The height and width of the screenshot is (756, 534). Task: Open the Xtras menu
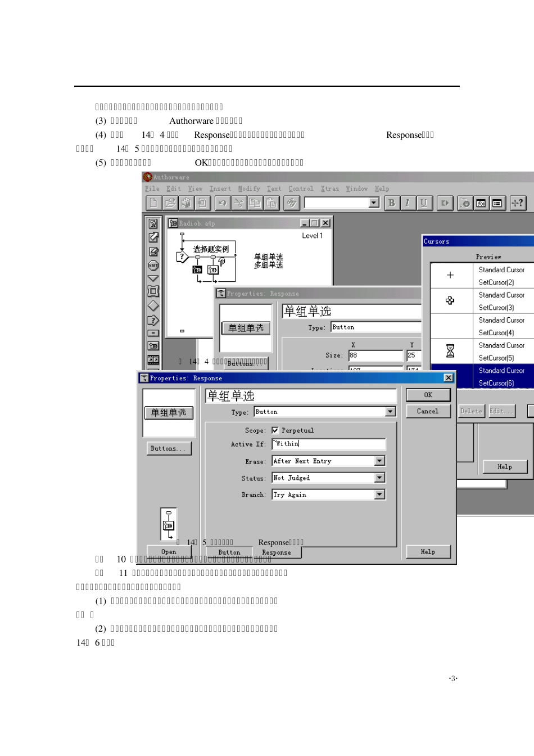pos(330,189)
